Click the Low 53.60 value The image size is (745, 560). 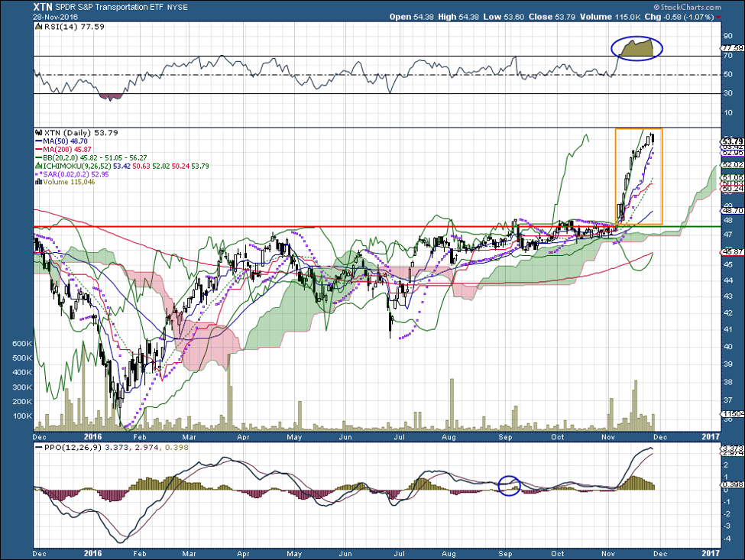click(504, 17)
